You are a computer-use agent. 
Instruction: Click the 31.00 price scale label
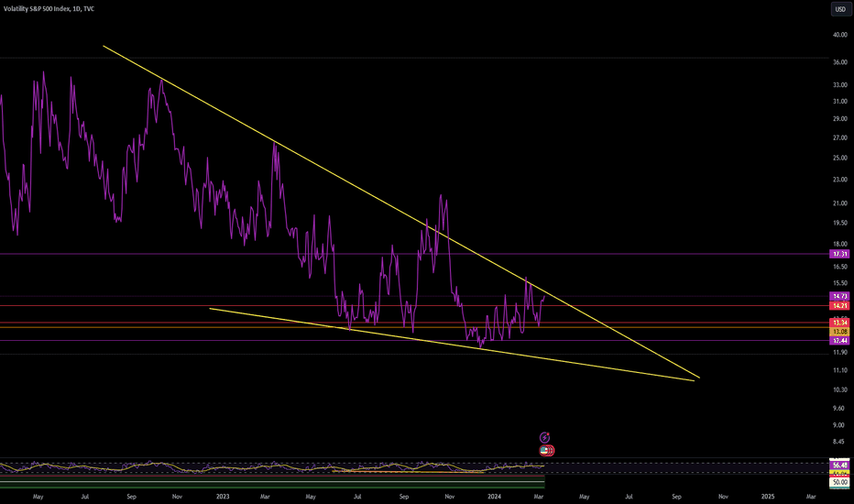tap(839, 102)
